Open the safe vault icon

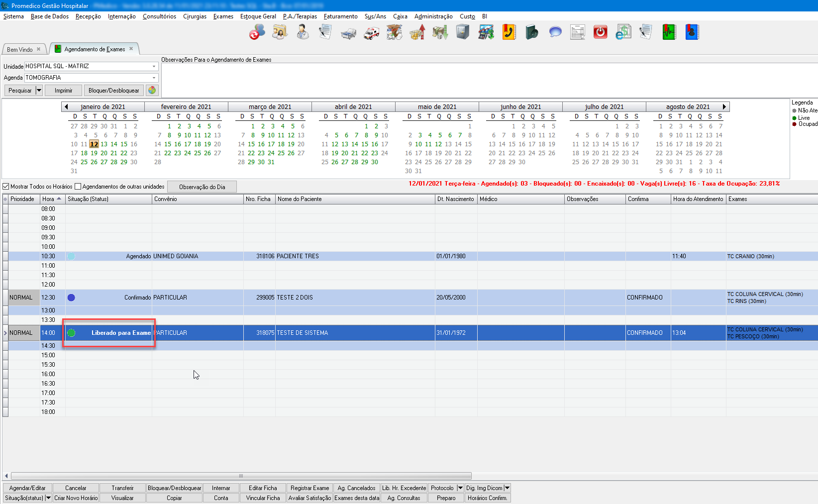[x=463, y=32]
